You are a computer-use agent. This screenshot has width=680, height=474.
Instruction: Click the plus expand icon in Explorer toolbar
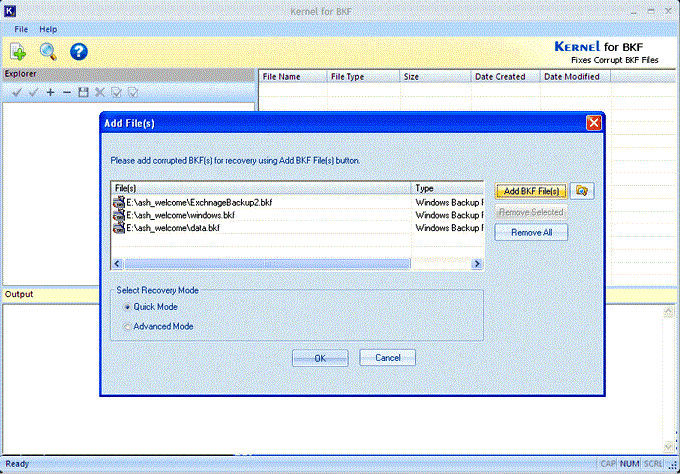point(50,92)
